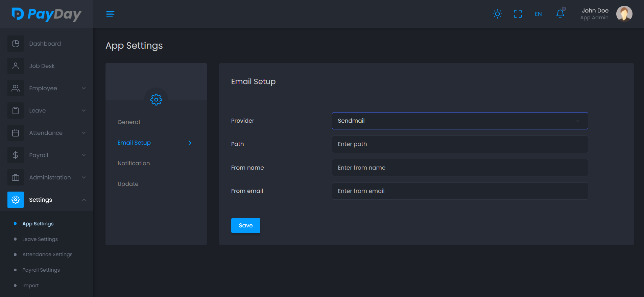This screenshot has width=644, height=297.
Task: Collapse the sidebar with the hamburger icon
Action: click(x=110, y=14)
